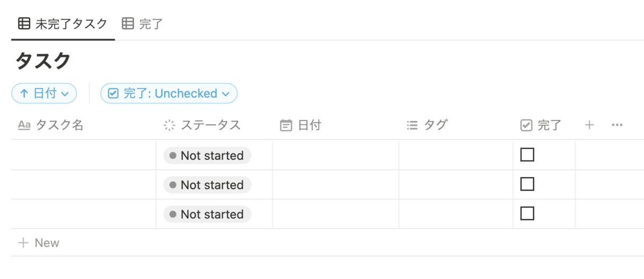This screenshot has height=279, width=644.
Task: Click the third row's Not started status badge
Action: tap(207, 214)
